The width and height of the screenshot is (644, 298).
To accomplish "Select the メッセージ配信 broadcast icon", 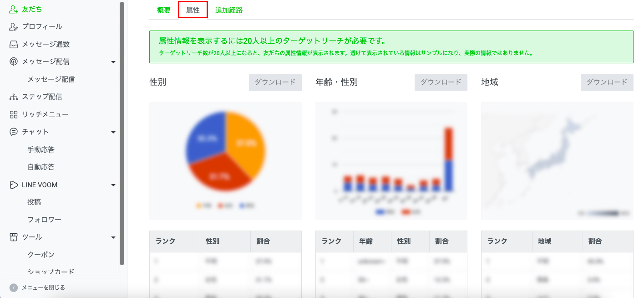I will point(13,62).
